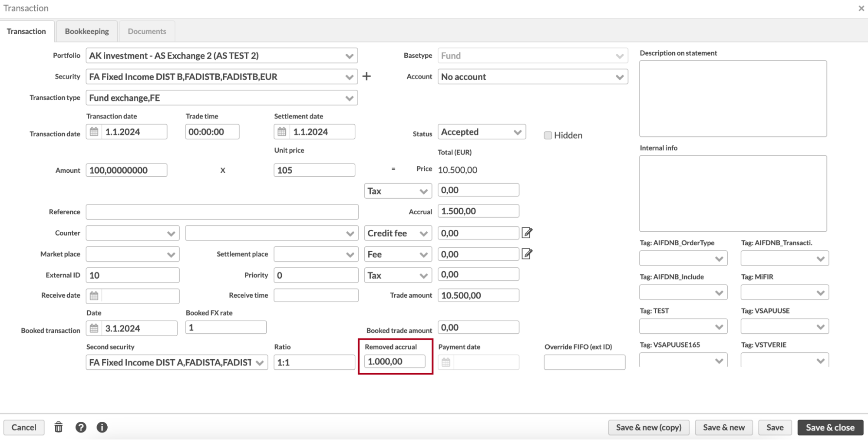Click the Override FIFO (ext ID) field

584,362
